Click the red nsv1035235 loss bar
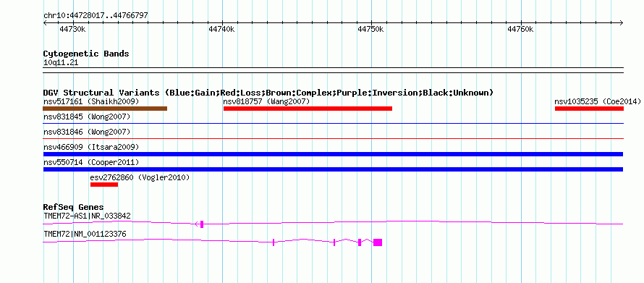The image size is (644, 283). (x=590, y=109)
